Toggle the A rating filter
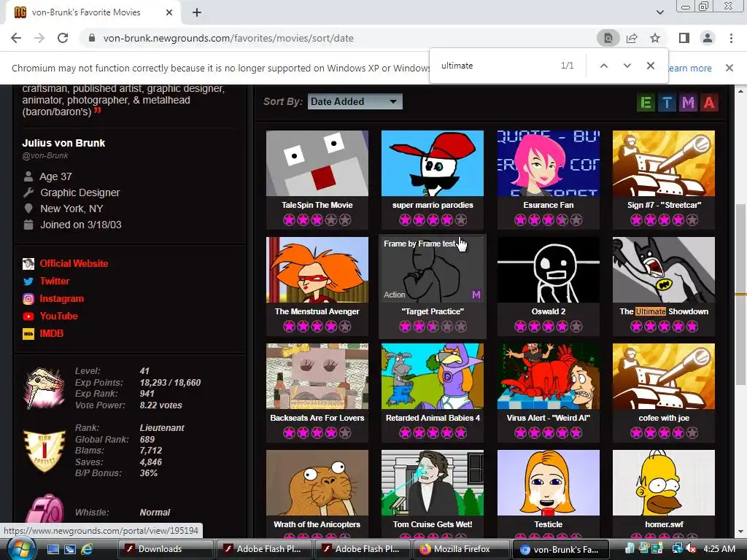 [709, 102]
